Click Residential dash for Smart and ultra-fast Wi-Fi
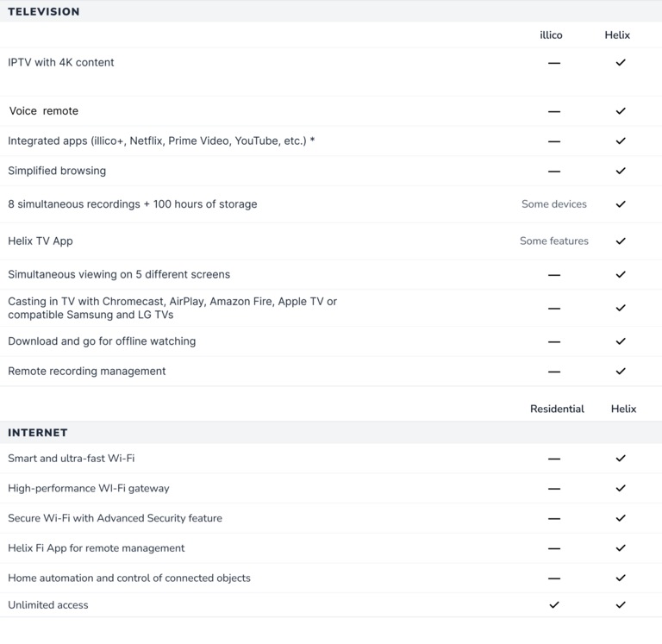The height and width of the screenshot is (644, 662). click(x=554, y=459)
